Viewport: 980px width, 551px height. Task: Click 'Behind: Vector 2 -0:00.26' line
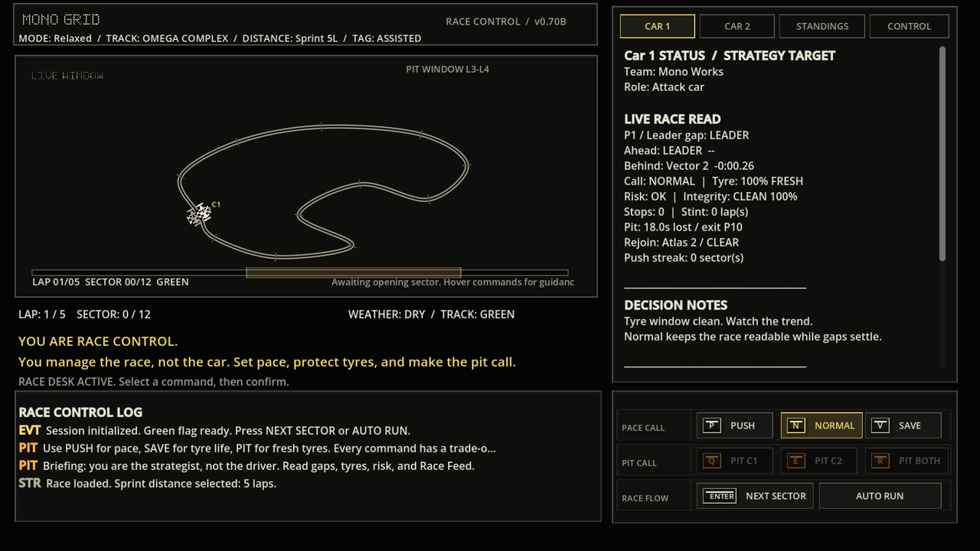689,166
